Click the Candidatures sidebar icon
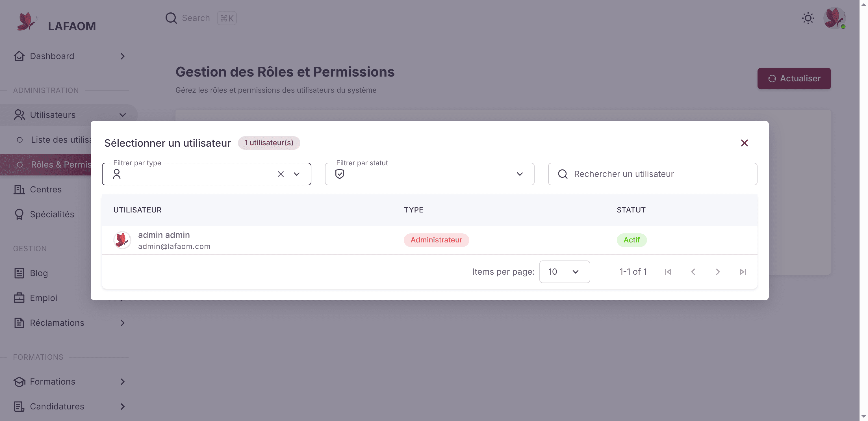 (x=19, y=407)
